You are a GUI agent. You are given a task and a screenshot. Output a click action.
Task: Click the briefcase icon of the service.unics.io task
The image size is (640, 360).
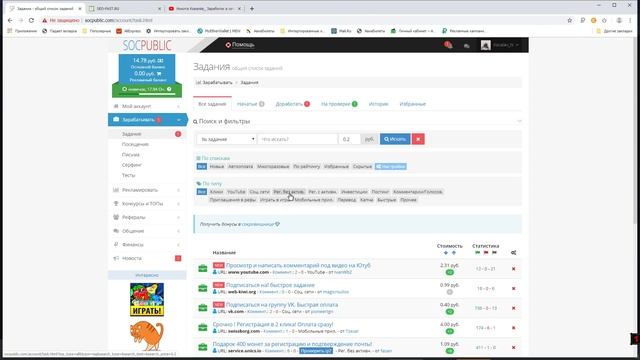(202, 347)
